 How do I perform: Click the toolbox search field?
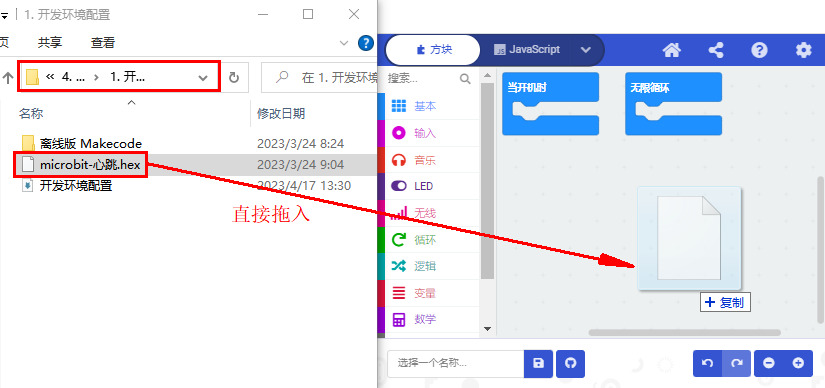pos(422,78)
